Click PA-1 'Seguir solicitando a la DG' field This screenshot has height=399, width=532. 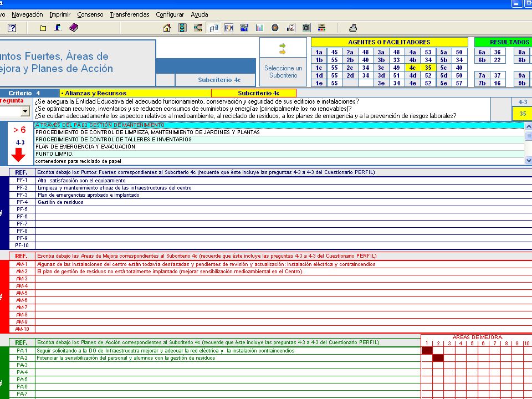point(228,351)
